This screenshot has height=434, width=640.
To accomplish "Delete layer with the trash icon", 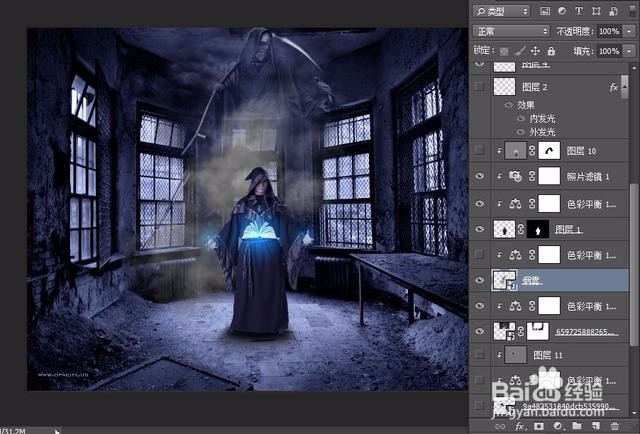I will pos(614,427).
